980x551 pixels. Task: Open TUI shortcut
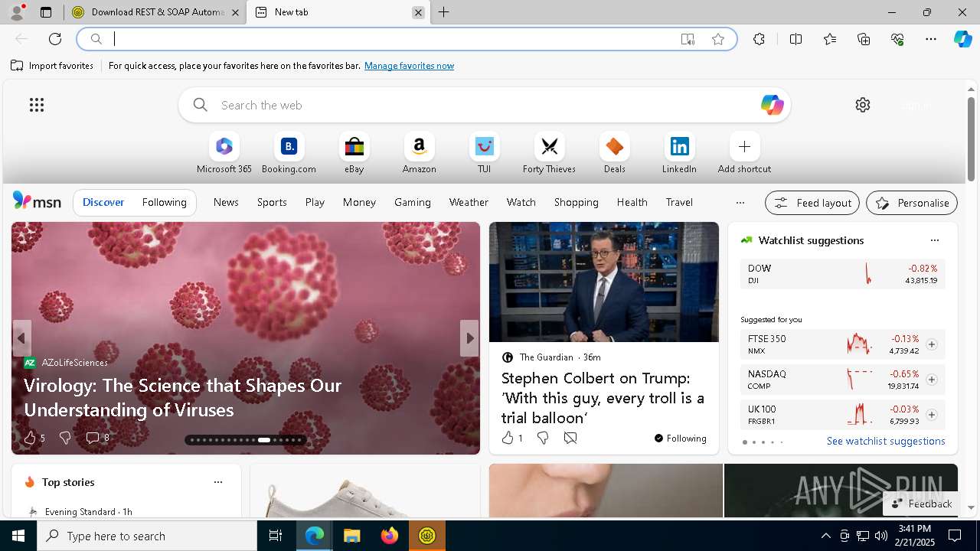(484, 153)
